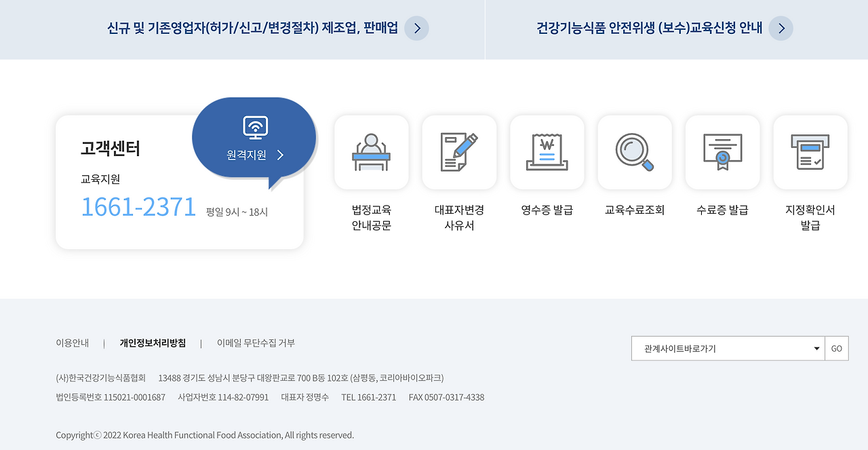Viewport: 868px width, 450px height.
Task: Click the monitor icon inside the 원격지원 bubble
Action: coord(254,128)
